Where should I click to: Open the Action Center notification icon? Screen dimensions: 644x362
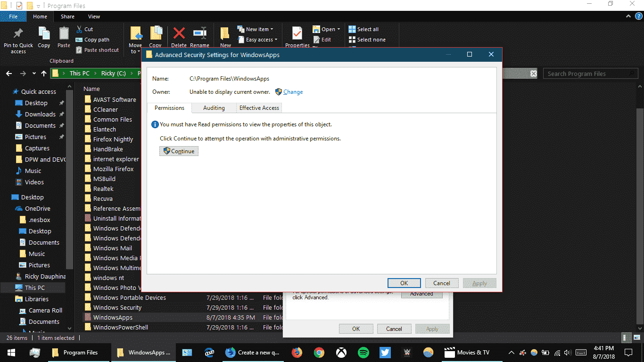pyautogui.click(x=628, y=352)
